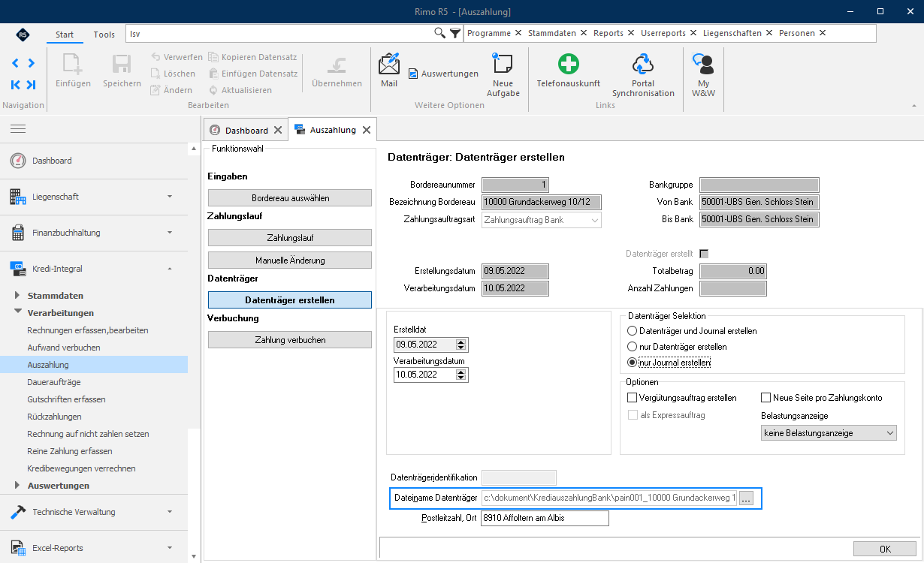This screenshot has width=924, height=563.
Task: Click the Zahlungslauf button
Action: (290, 238)
